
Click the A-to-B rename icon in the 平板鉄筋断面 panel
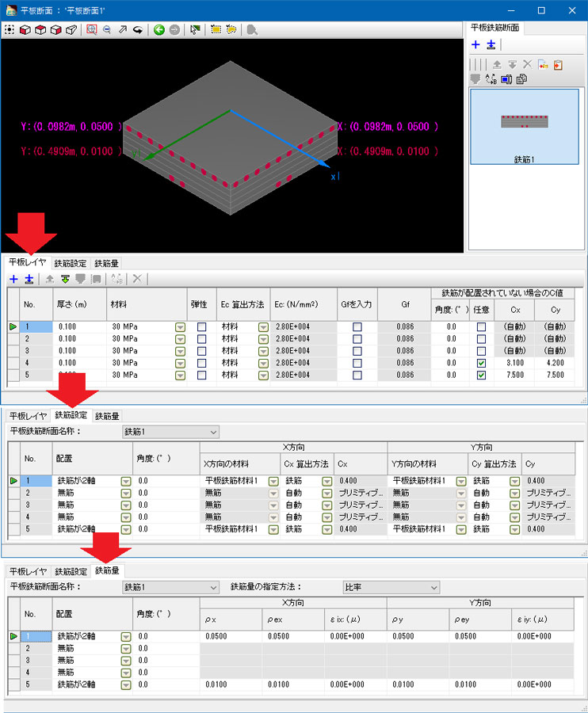491,79
